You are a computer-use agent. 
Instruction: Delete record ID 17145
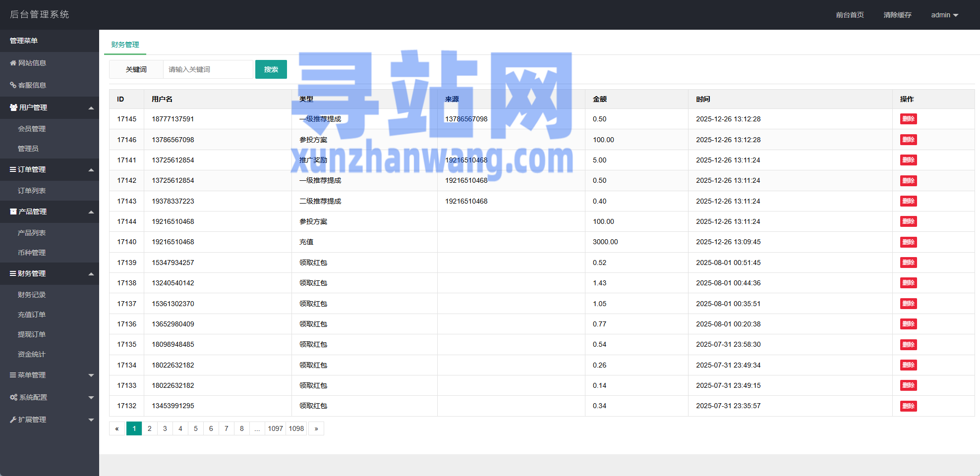tap(908, 119)
